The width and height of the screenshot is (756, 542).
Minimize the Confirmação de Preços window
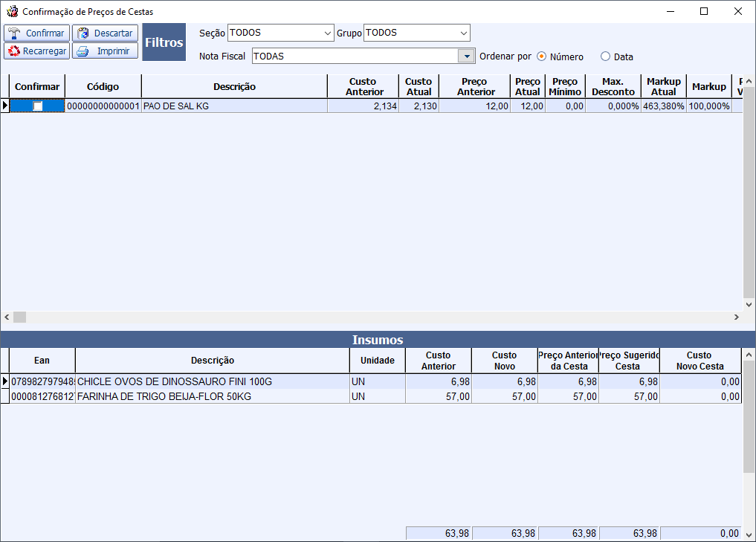click(671, 11)
